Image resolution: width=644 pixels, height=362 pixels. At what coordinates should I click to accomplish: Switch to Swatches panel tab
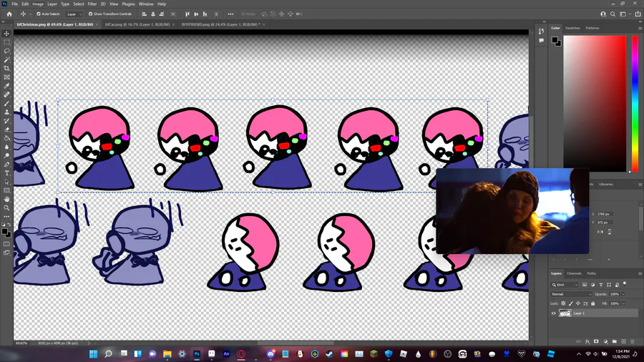[572, 29]
